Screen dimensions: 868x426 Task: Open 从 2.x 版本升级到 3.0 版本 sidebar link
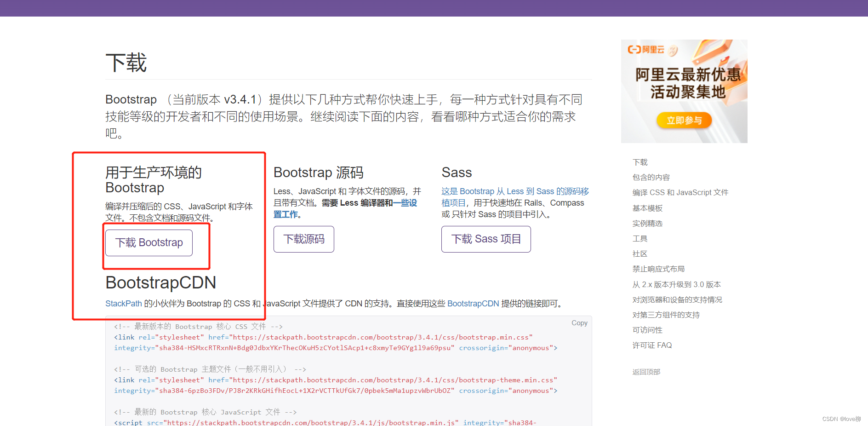pyautogui.click(x=676, y=285)
